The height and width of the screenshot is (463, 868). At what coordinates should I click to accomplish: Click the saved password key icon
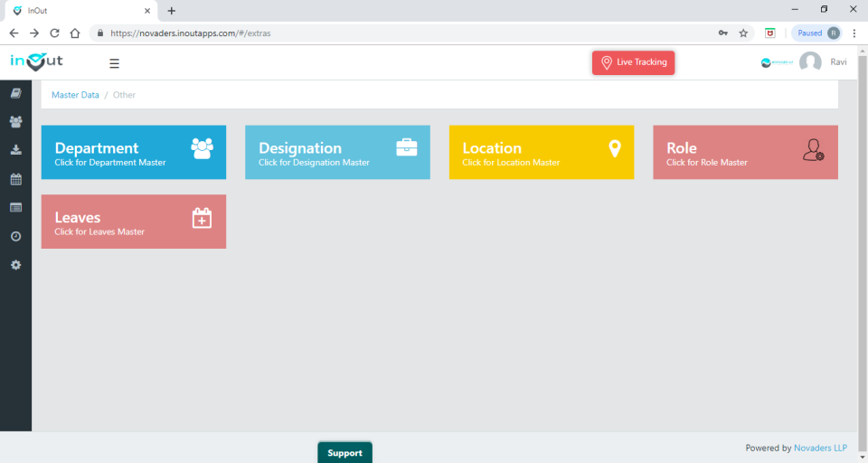(723, 33)
